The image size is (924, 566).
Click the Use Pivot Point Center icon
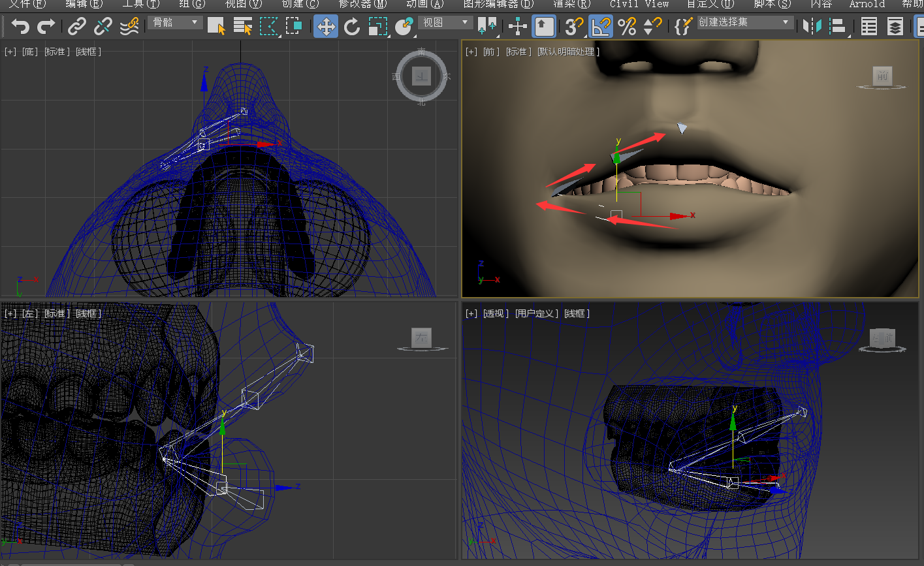[x=487, y=27]
